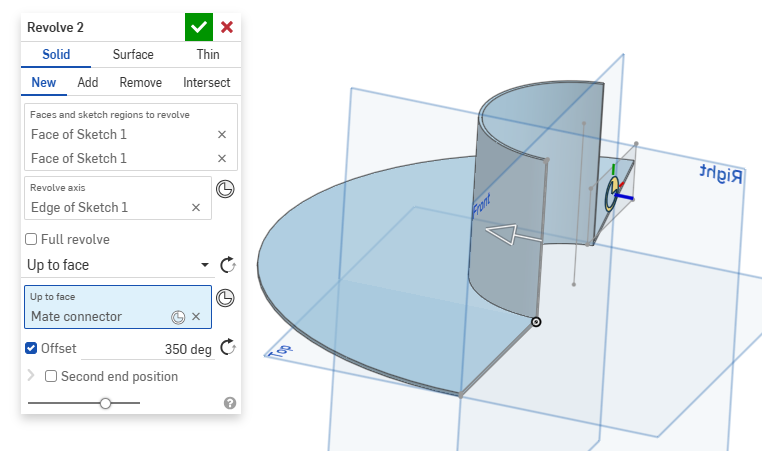This screenshot has height=451, width=762.
Task: Cancel the Revolve 2 dialog with red X
Action: [x=227, y=27]
